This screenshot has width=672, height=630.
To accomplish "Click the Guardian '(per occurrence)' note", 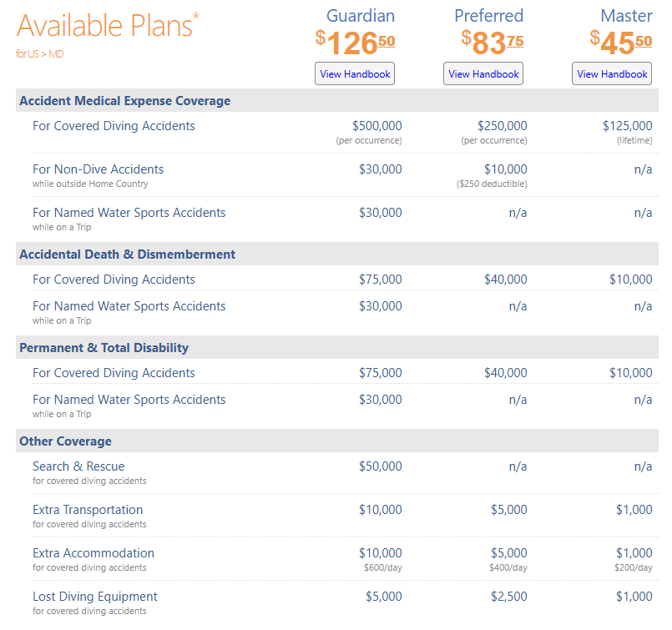I will click(x=369, y=140).
